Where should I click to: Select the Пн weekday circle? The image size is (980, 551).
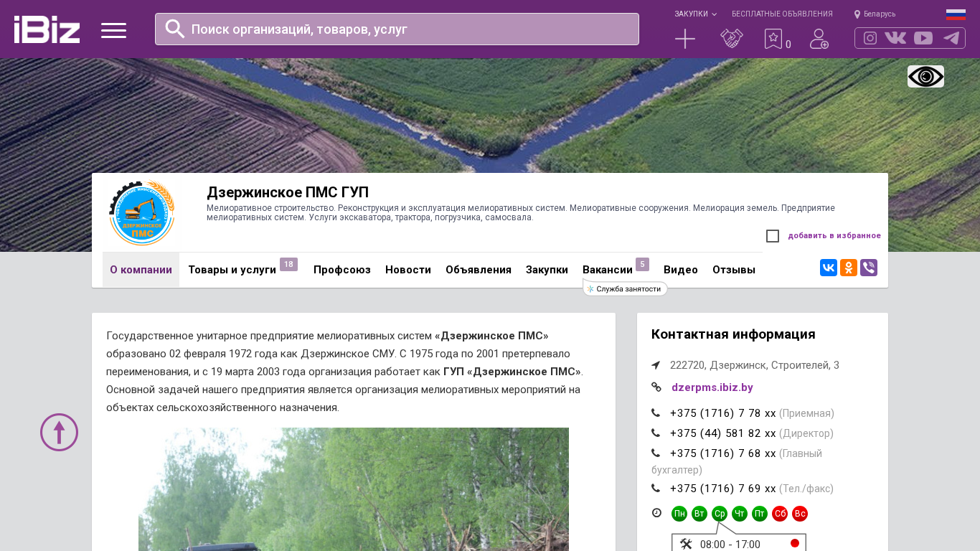coord(679,514)
